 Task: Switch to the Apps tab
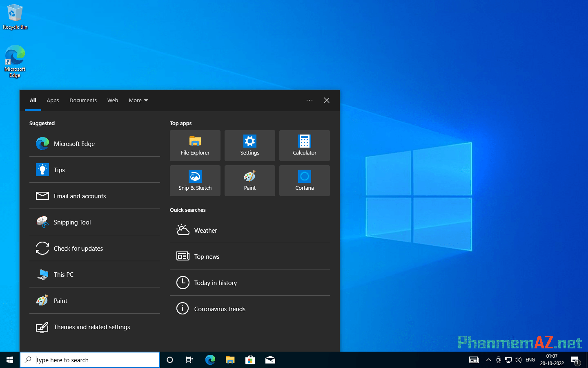pyautogui.click(x=53, y=100)
